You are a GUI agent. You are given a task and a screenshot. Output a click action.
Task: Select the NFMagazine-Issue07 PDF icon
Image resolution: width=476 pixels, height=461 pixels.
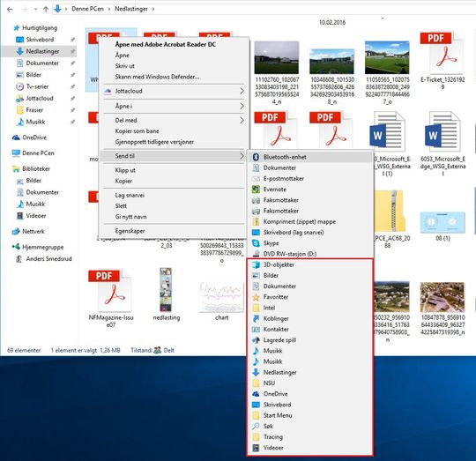pos(110,291)
